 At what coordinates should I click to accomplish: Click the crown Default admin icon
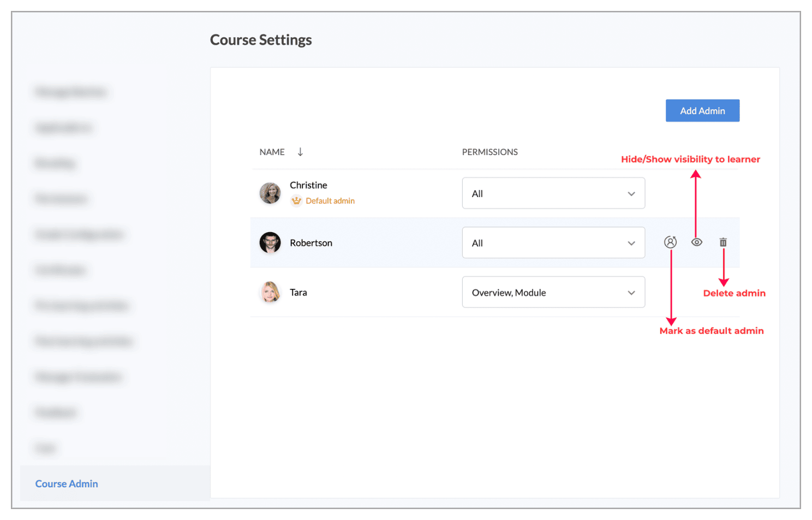tap(296, 201)
